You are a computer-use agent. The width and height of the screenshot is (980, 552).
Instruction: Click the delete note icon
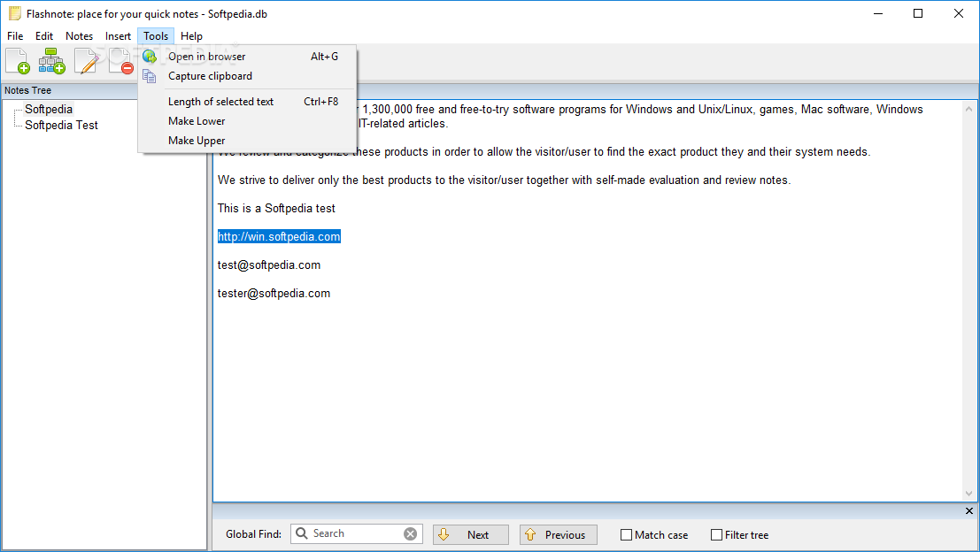click(121, 61)
